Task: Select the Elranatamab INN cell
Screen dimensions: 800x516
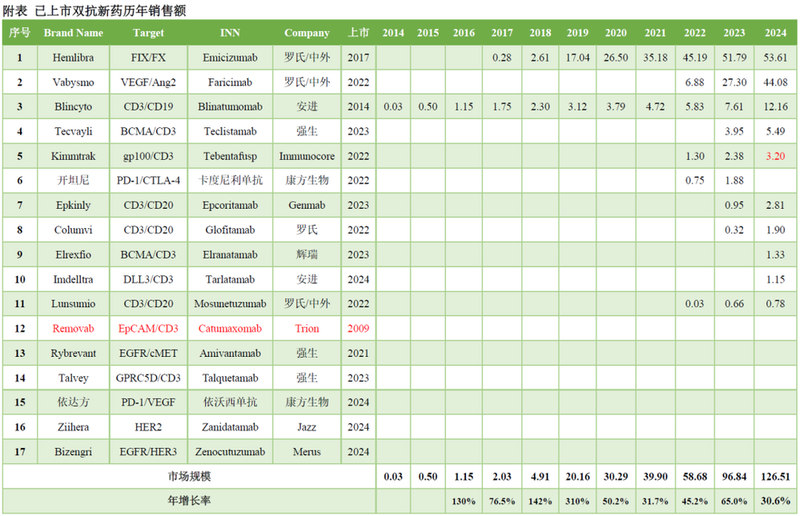Action: tap(230, 255)
